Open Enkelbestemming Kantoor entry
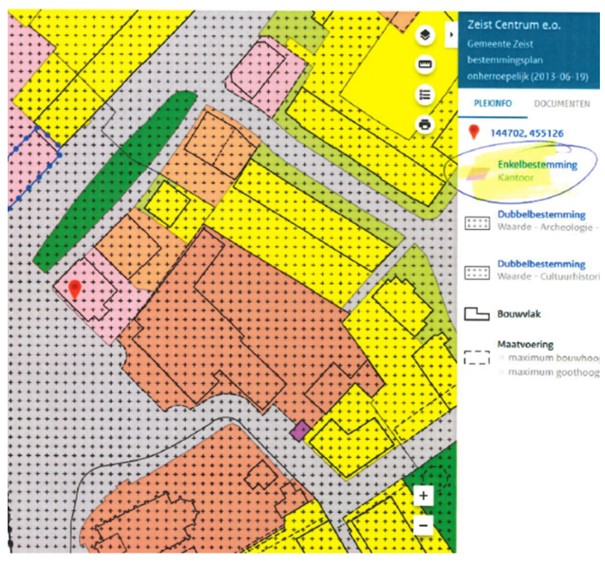The height and width of the screenshot is (568, 605). [x=537, y=171]
